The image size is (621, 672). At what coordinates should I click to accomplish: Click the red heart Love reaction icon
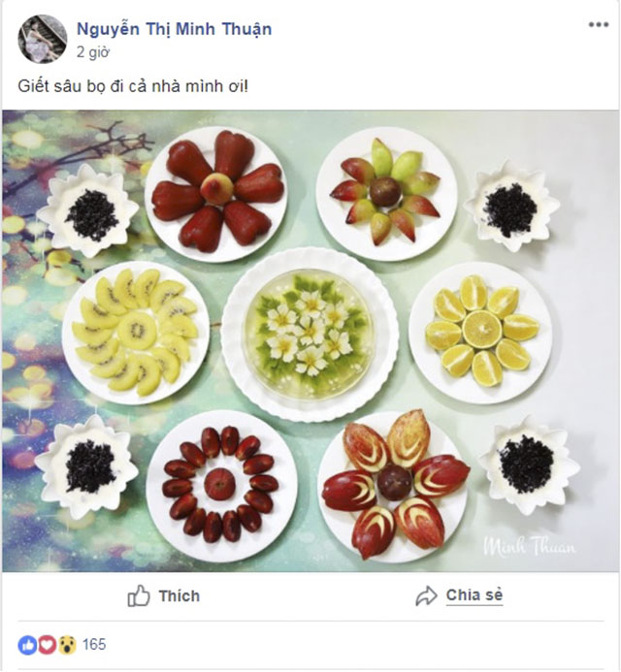point(46,645)
